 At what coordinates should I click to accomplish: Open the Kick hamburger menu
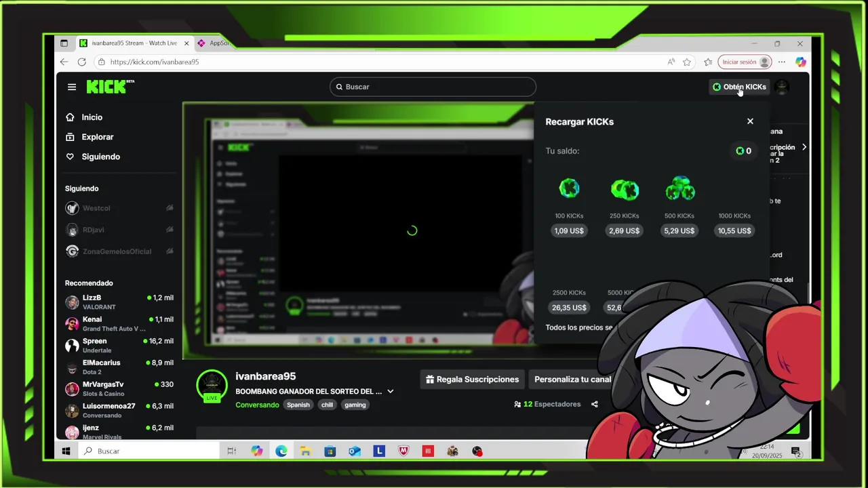click(72, 87)
